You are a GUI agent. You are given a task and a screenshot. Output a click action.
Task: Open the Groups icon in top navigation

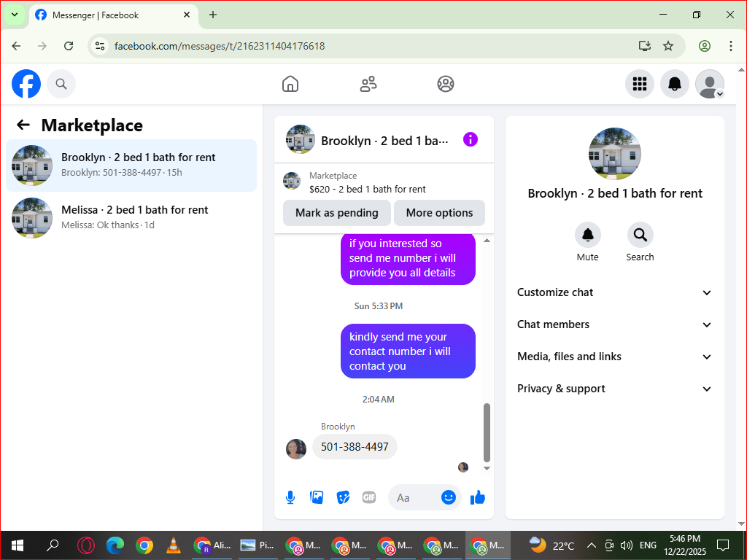coord(446,84)
